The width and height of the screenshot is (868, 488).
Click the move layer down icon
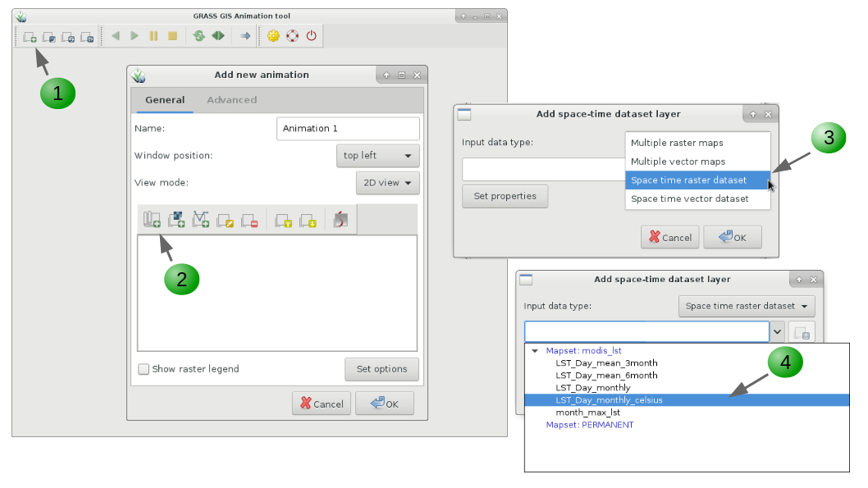[x=308, y=221]
